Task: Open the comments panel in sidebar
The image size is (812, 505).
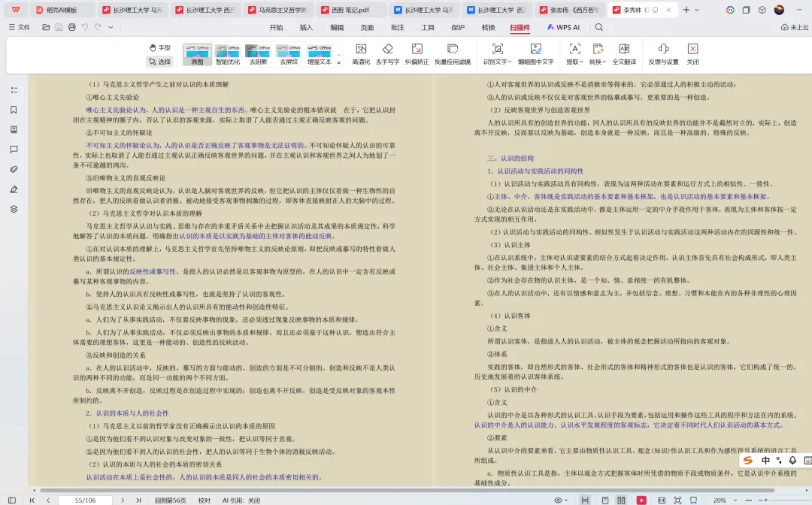Action: pos(14,150)
